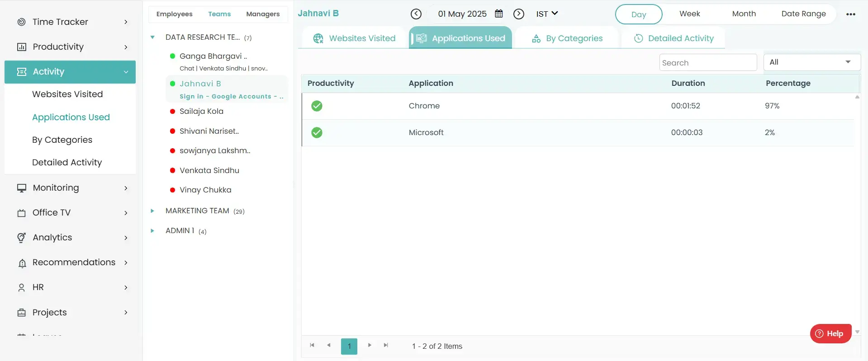This screenshot has width=868, height=361.
Task: Select employee Sailaja Kola
Action: click(201, 112)
